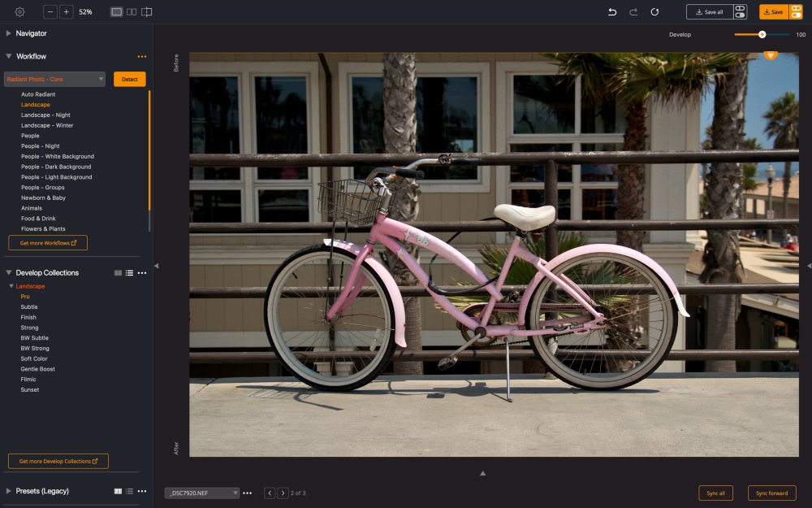Select the Subtle develop preset
Viewport: 812px width, 508px height.
(29, 307)
